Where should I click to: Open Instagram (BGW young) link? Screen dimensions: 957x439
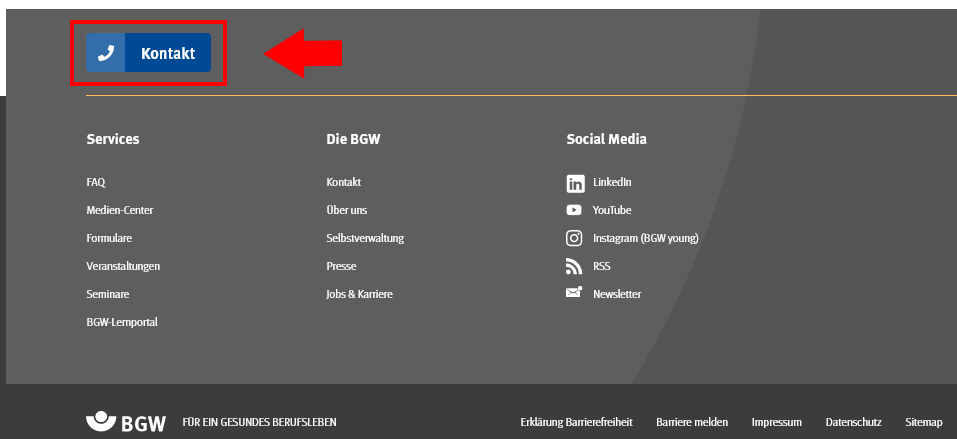coord(646,238)
